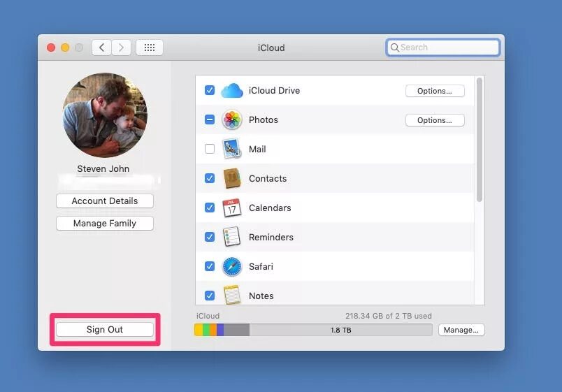Uncheck the Safari checkbox
The image size is (562, 392).
(x=210, y=266)
